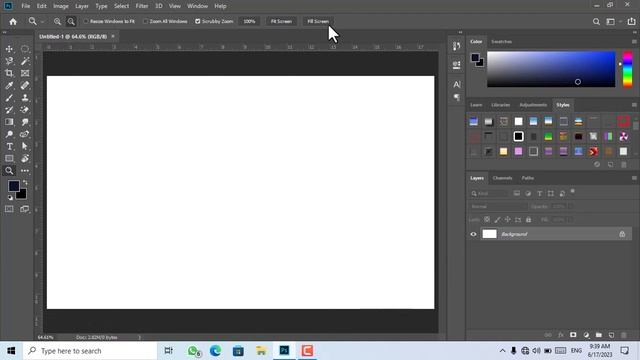Screen dimensions: 640x360
Task: Hide the Background layer with eye icon
Action: click(473, 234)
